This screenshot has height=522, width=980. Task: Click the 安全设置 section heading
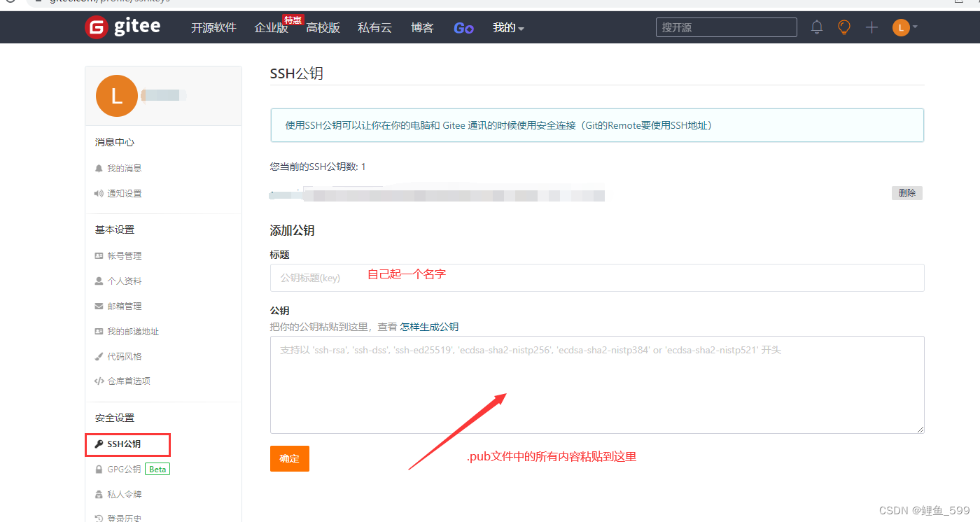point(115,418)
